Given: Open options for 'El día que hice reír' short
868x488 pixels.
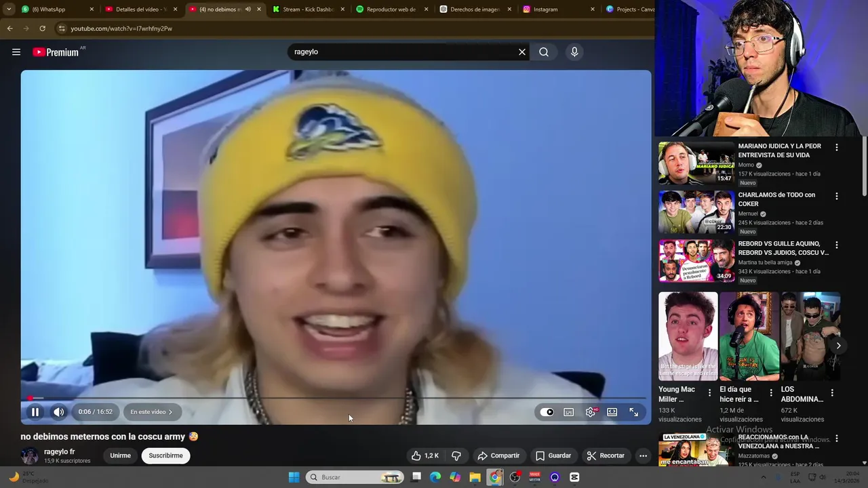Looking at the screenshot, I should (771, 392).
